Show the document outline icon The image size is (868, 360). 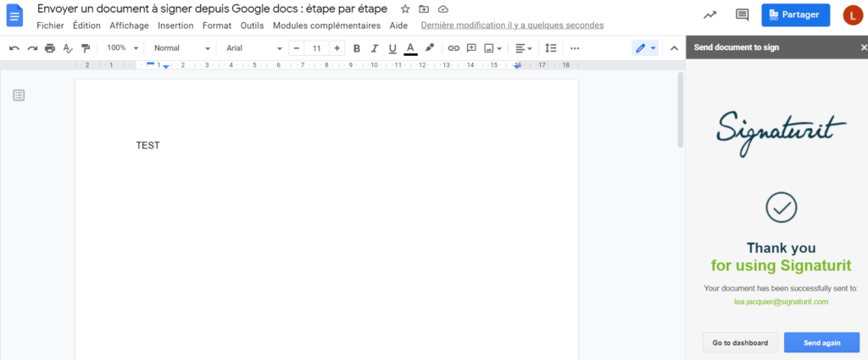[x=19, y=95]
